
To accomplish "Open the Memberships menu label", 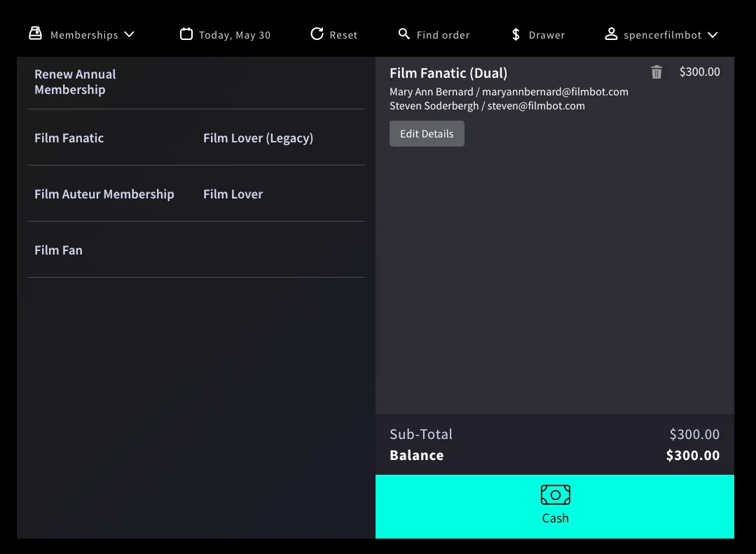I will [84, 35].
